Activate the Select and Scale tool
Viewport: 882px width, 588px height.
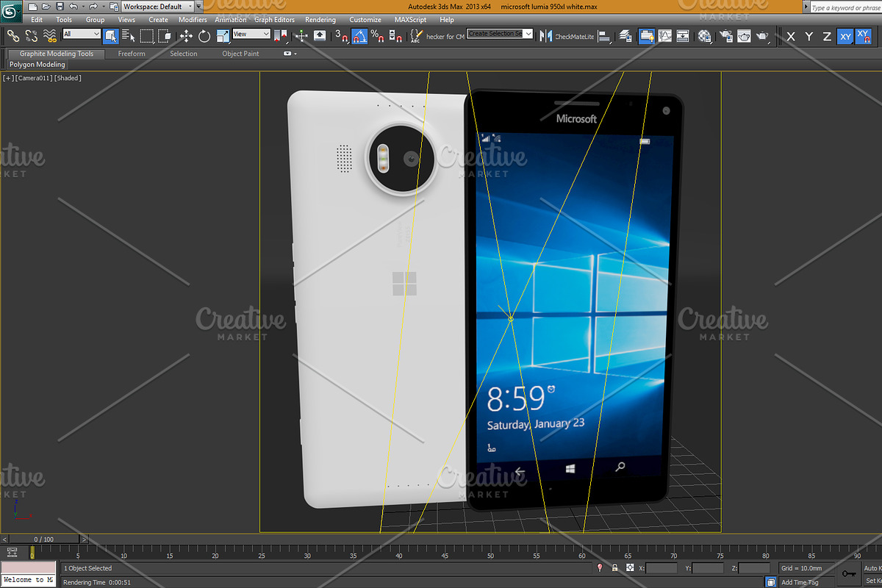click(x=223, y=35)
